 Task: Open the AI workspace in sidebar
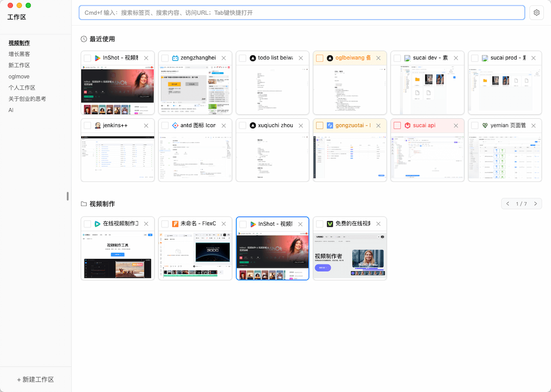coord(11,110)
